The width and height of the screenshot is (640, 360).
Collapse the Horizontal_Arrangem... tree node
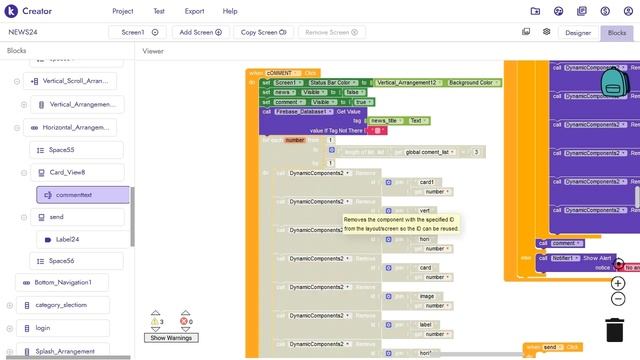coord(17,128)
